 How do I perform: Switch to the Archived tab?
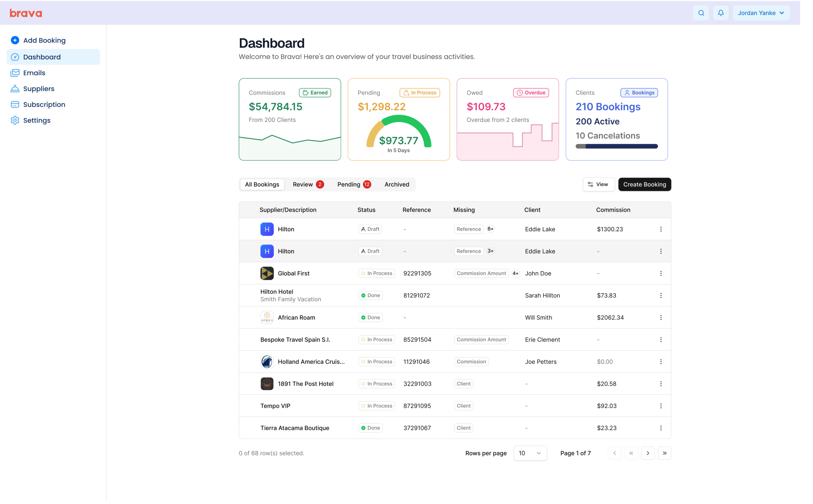pyautogui.click(x=397, y=184)
